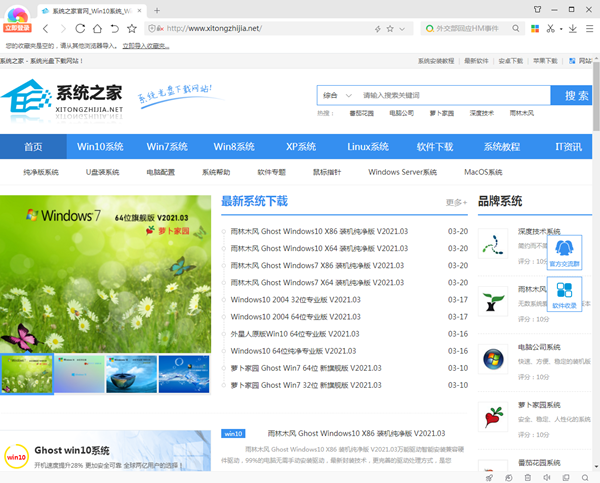Click the undo close-tab icon

[114, 28]
